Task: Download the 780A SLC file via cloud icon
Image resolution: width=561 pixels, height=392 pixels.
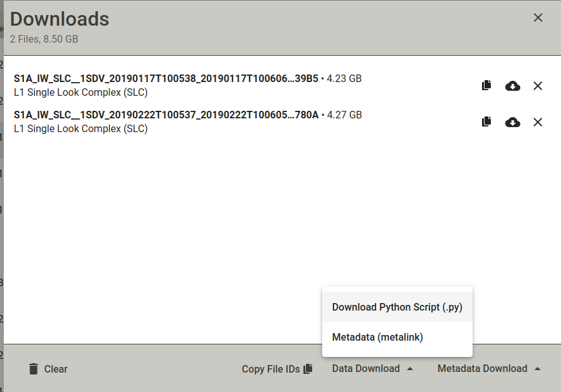Action: click(x=512, y=122)
